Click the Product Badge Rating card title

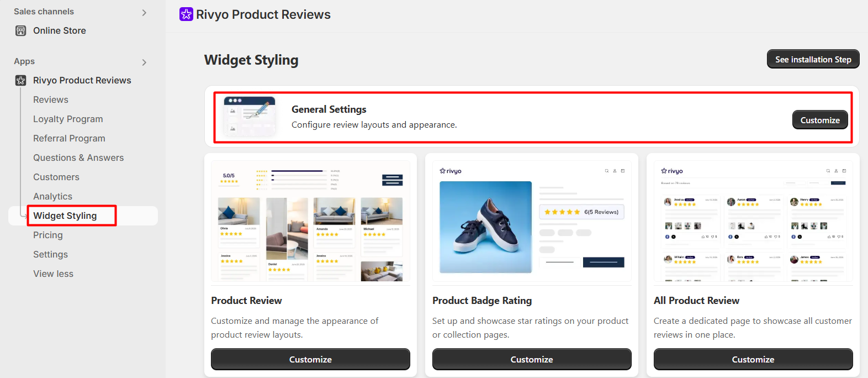(482, 301)
